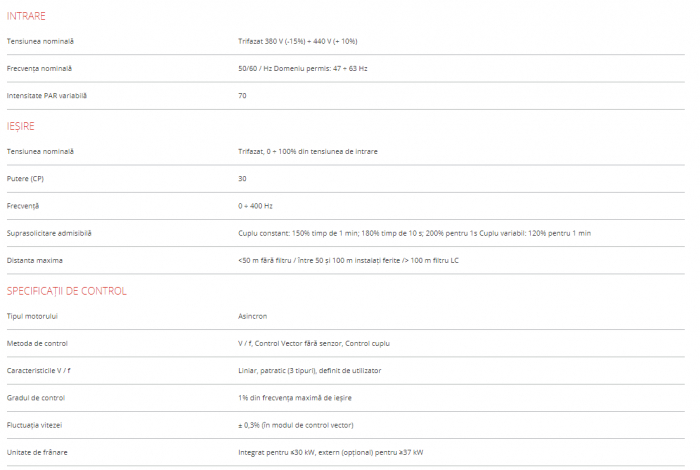
Task: Click the 'Intensitate PAR variabilă' label
Action: (x=47, y=95)
